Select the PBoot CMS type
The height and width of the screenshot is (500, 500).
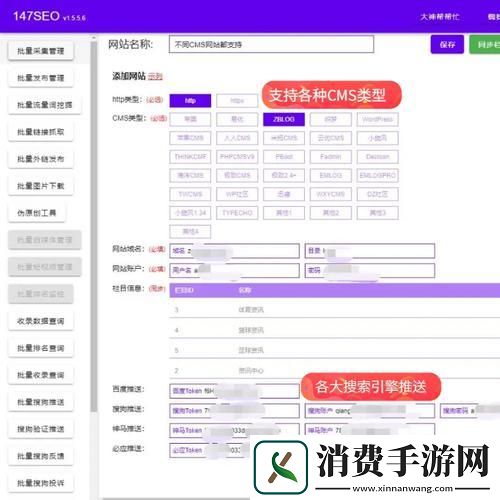284,157
